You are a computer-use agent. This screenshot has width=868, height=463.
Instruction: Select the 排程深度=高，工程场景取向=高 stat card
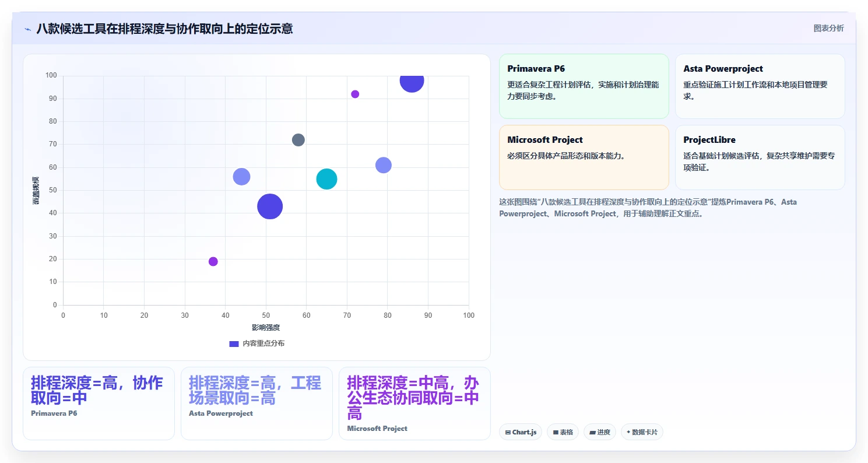(256, 403)
